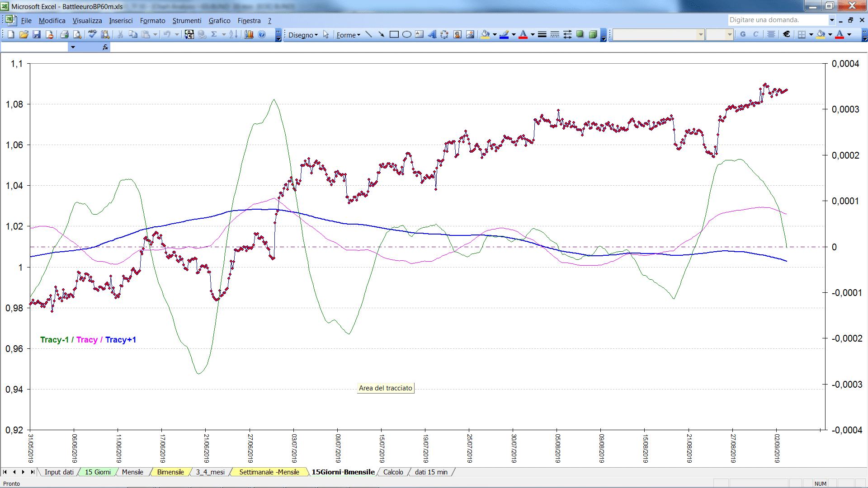Viewport: 868px width, 488px height.
Task: Select the Oval drawing tool
Action: coord(406,34)
